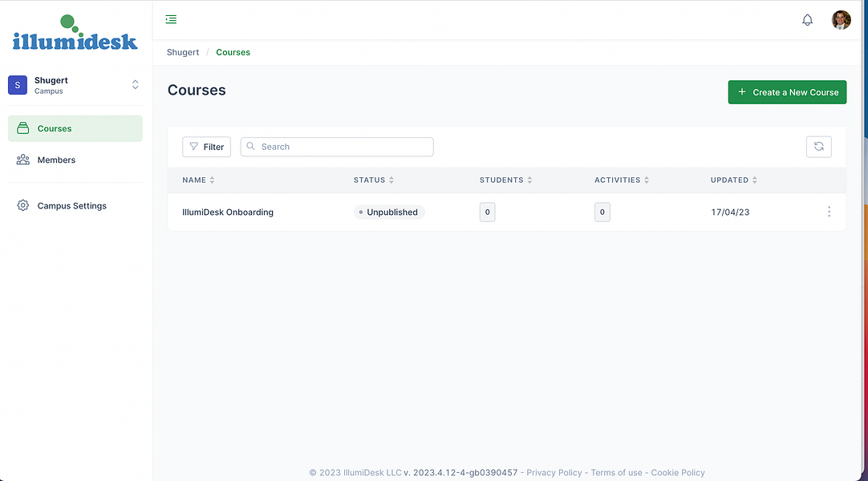Sort by the STATUS column
Screen dimensions: 868x481
[x=374, y=180]
